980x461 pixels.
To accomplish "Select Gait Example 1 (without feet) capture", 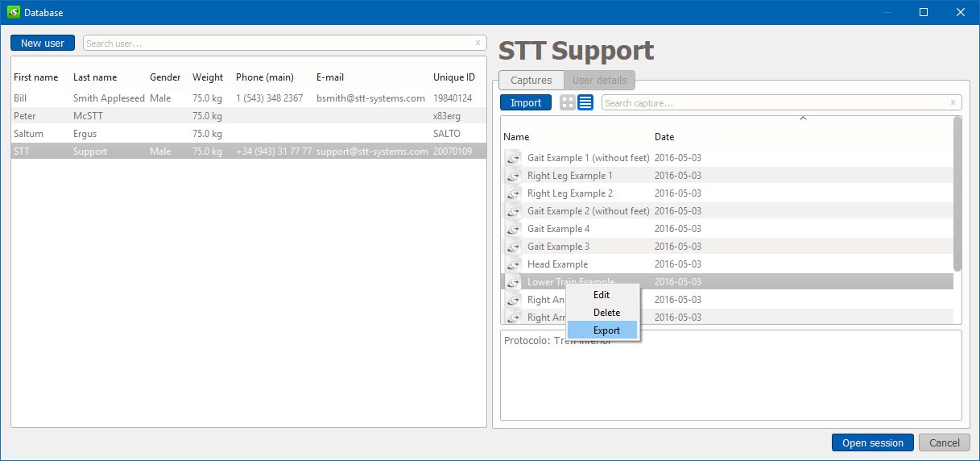I will coord(727,158).
